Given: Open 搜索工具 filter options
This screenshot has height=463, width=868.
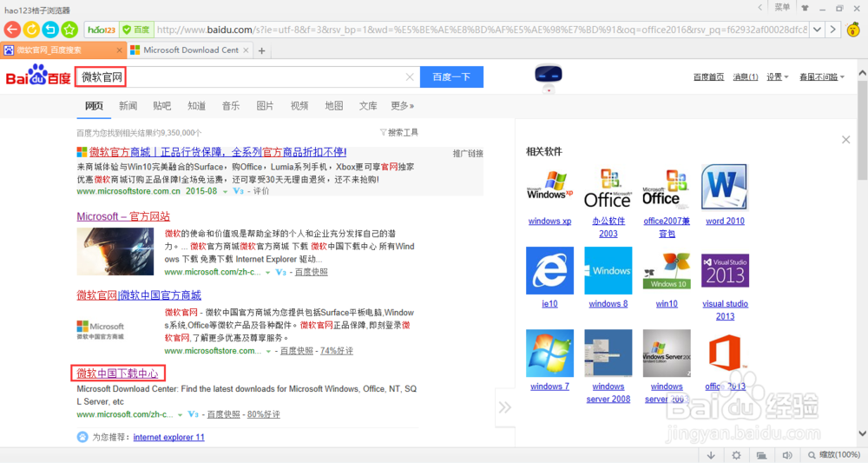Looking at the screenshot, I should click(399, 132).
